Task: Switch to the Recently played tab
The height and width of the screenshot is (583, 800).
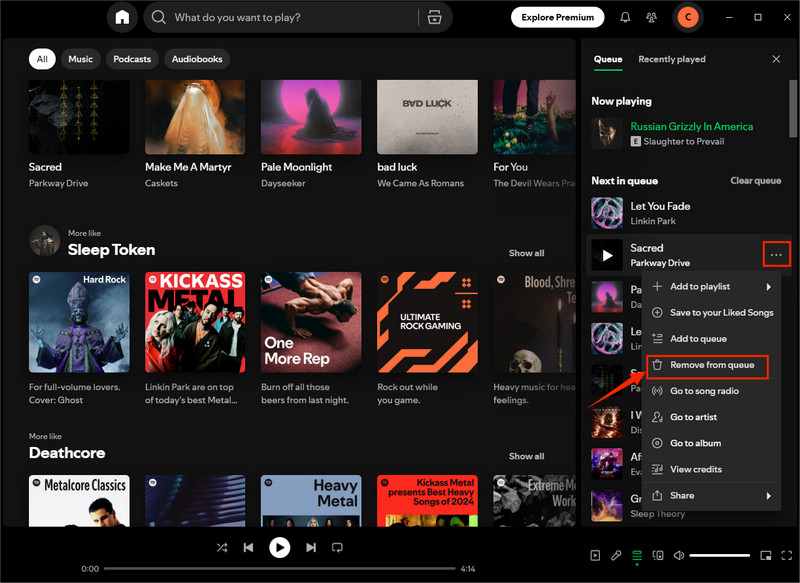Action: point(672,59)
